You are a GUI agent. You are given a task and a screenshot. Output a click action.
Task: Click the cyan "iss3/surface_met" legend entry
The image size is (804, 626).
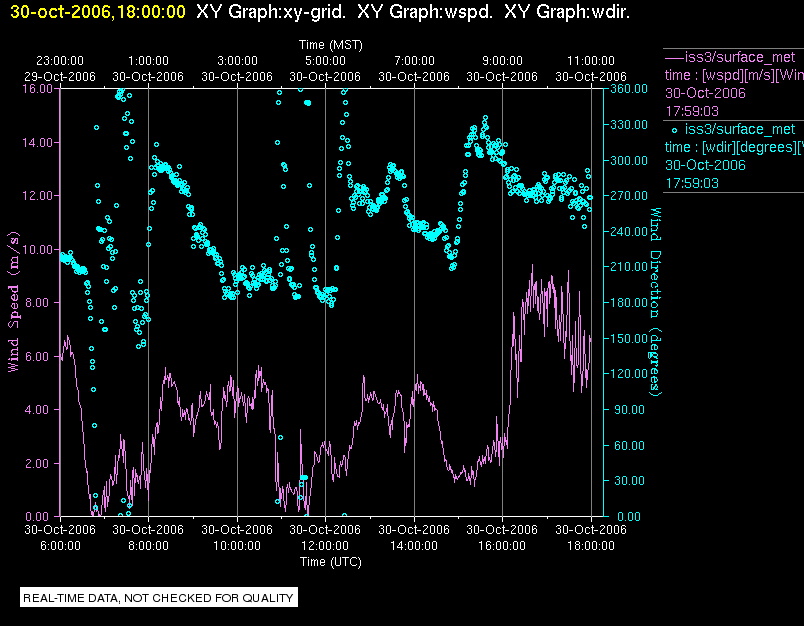click(740, 129)
